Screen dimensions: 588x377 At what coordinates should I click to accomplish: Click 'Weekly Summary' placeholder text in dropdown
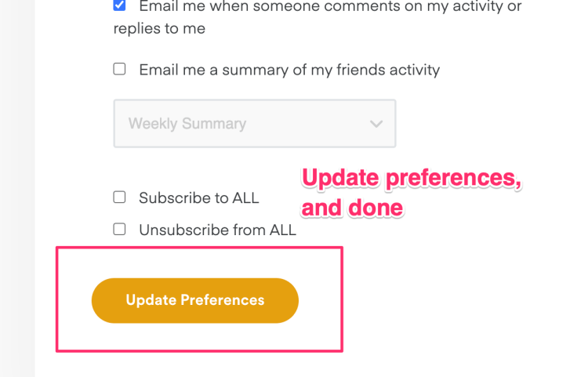coord(187,124)
